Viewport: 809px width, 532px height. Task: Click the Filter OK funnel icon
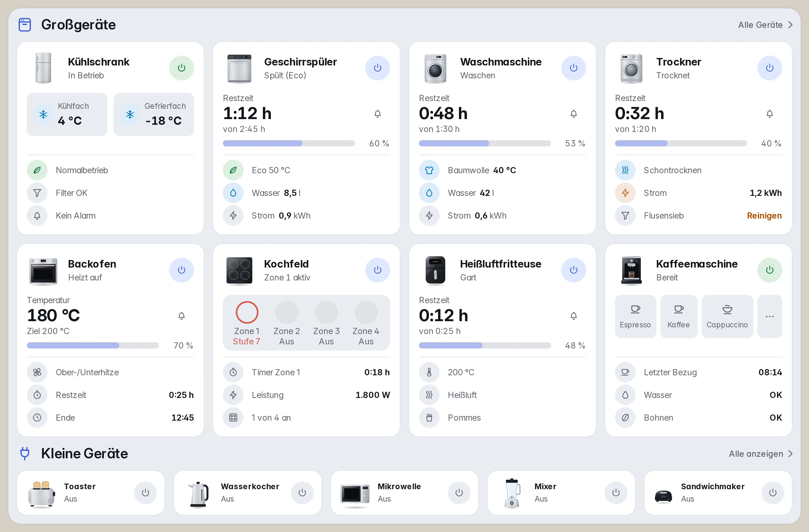[x=37, y=193]
